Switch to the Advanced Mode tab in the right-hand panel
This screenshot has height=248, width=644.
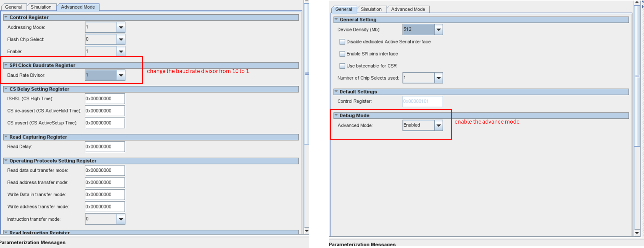408,9
